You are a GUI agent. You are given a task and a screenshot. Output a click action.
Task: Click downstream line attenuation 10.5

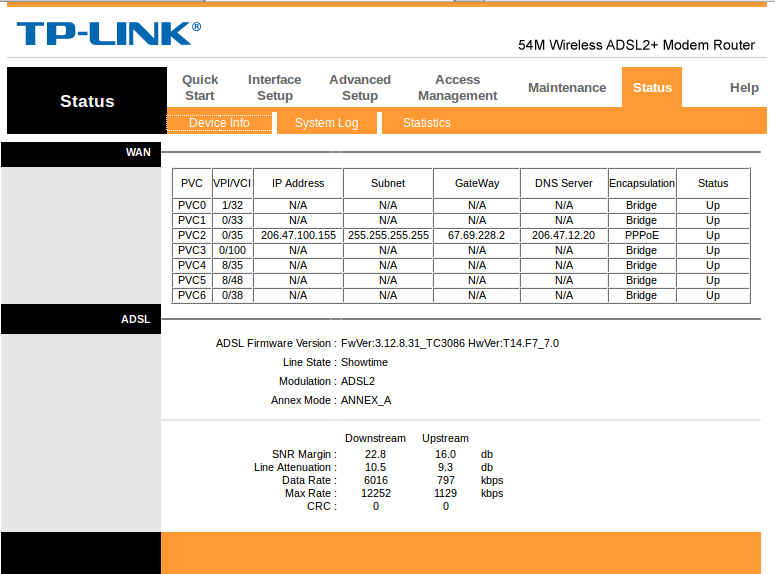point(376,467)
